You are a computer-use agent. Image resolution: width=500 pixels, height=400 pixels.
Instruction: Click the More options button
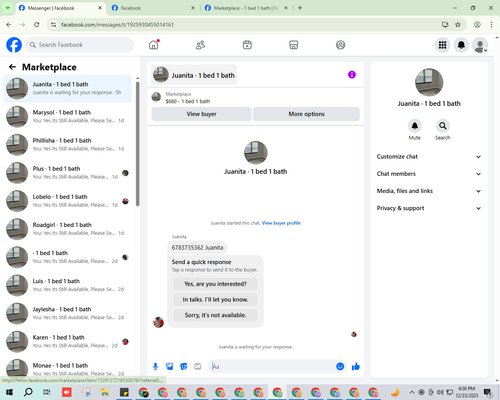306,114
